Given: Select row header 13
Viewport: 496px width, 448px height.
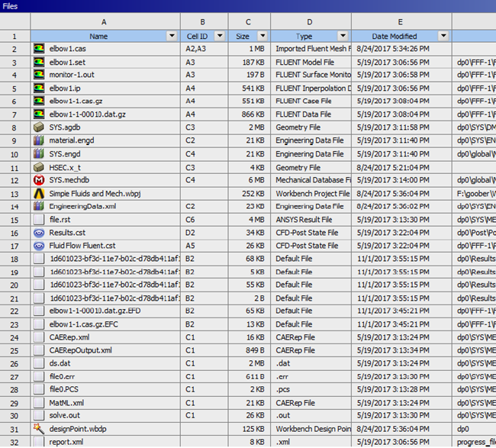Looking at the screenshot, I should (x=14, y=194).
